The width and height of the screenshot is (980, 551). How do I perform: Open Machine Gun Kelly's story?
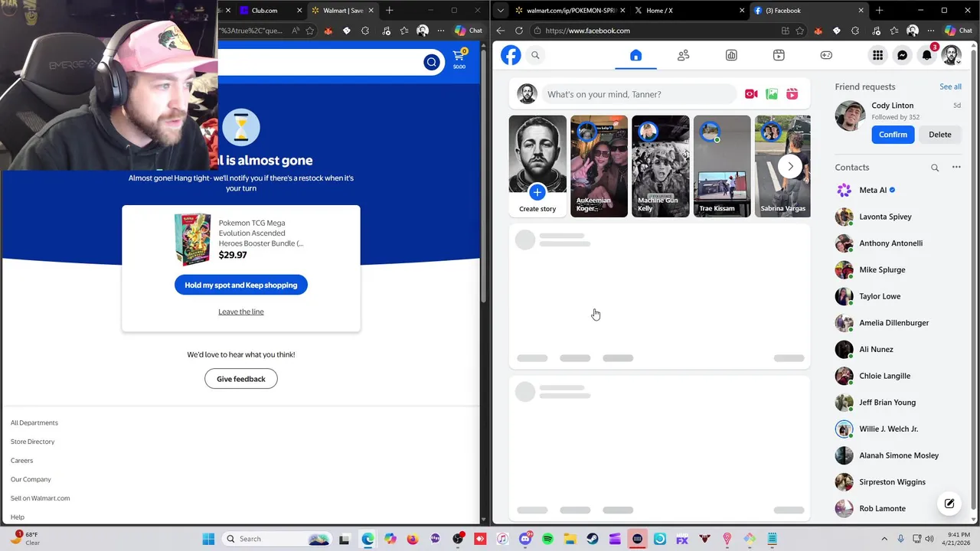(x=660, y=166)
